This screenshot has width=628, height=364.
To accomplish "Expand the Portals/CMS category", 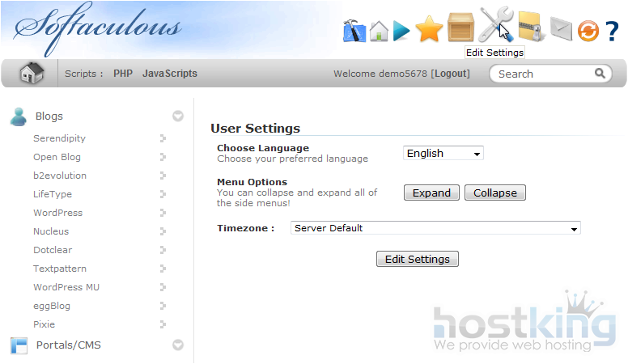I will coord(178,345).
